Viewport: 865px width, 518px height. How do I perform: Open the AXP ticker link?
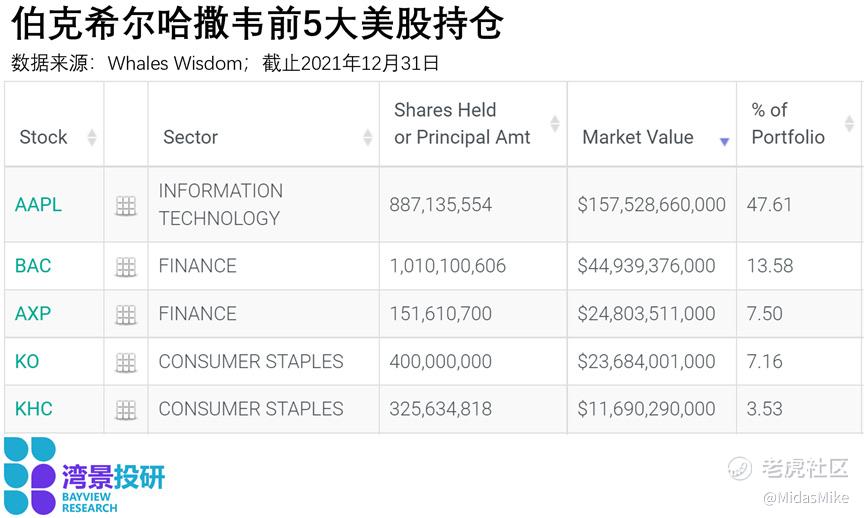click(33, 313)
